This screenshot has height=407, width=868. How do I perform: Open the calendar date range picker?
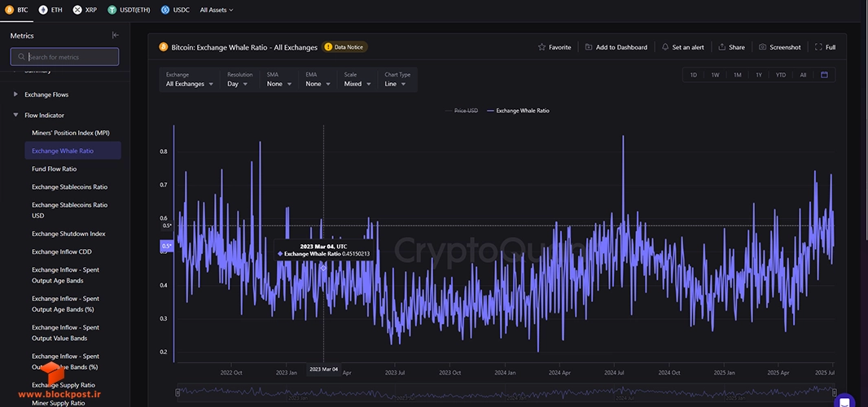click(x=824, y=75)
